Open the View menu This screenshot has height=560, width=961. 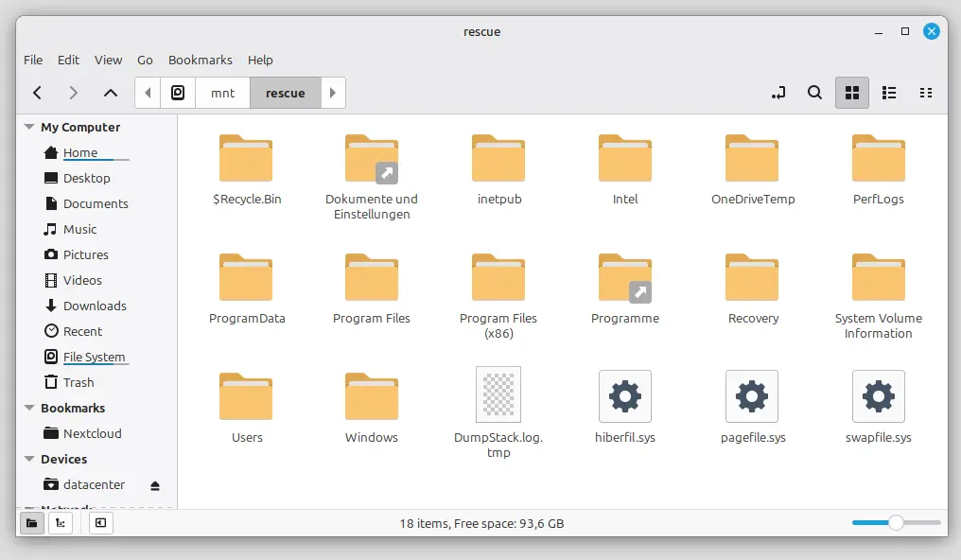tap(108, 60)
